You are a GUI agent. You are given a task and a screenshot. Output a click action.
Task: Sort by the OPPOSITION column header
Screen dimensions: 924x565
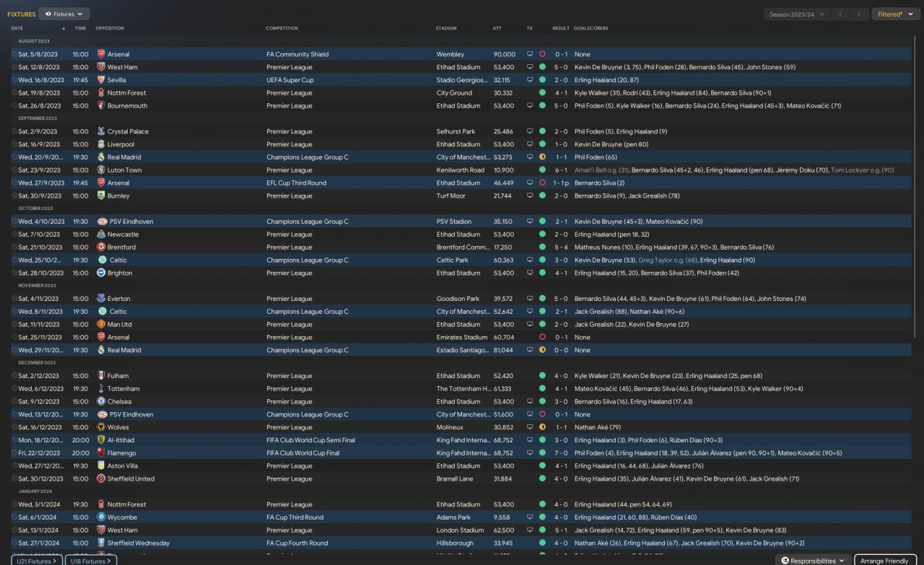[x=110, y=28]
